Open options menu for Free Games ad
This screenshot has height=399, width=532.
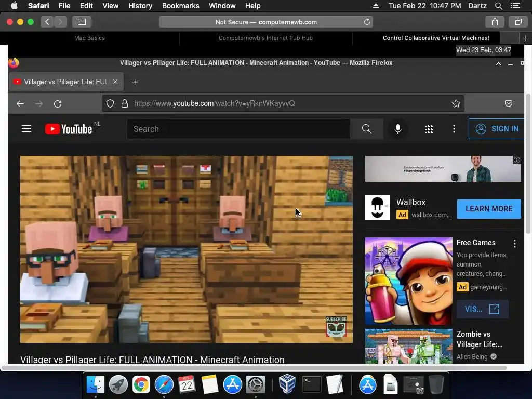tap(515, 244)
